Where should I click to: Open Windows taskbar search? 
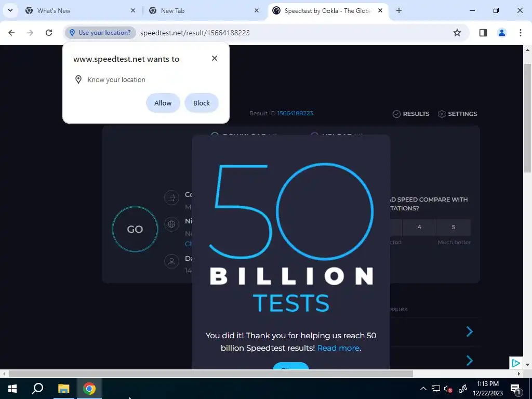point(37,389)
